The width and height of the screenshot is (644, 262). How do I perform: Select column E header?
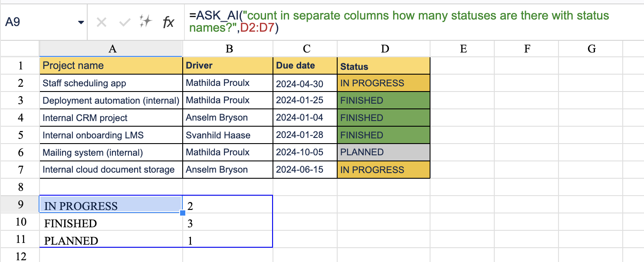(x=462, y=49)
